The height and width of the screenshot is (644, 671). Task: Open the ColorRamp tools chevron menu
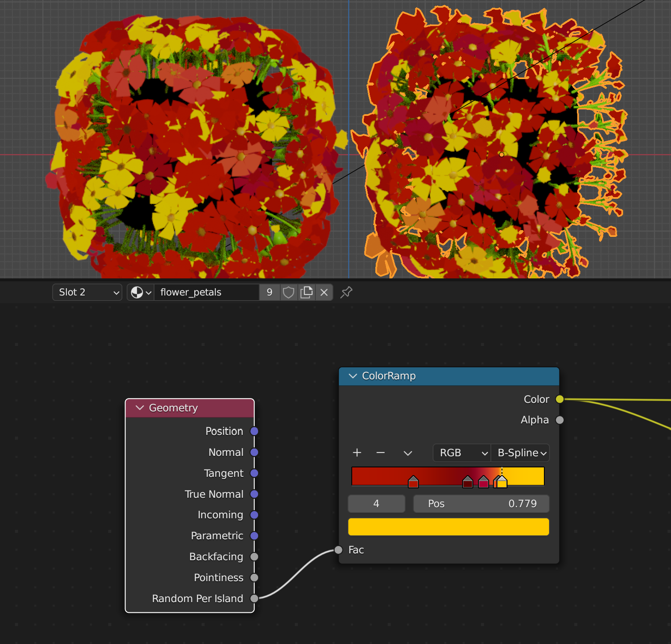(408, 453)
